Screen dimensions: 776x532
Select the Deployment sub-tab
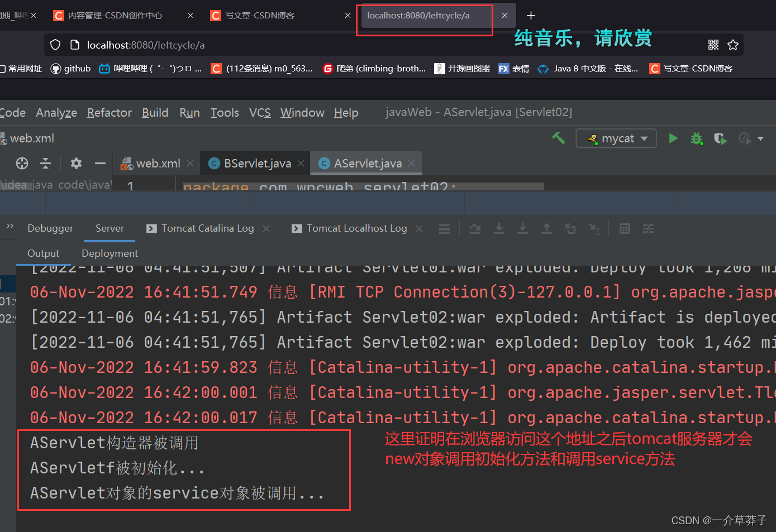click(110, 253)
